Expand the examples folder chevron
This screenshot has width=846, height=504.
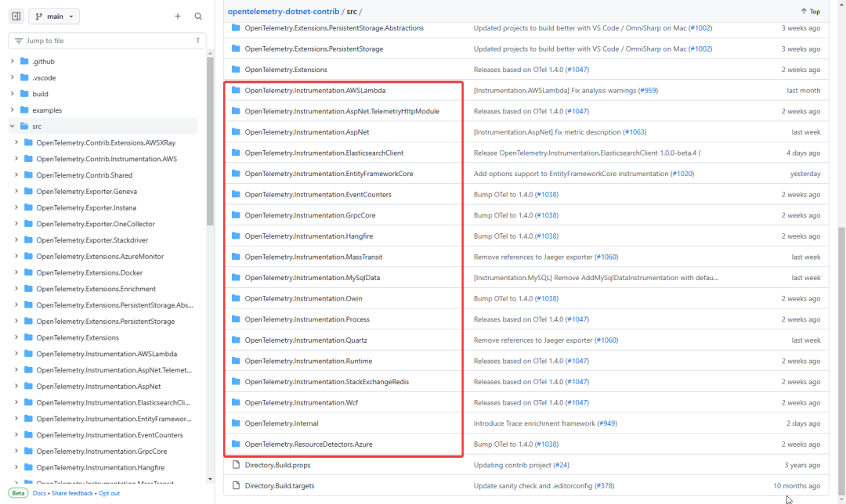coord(13,110)
